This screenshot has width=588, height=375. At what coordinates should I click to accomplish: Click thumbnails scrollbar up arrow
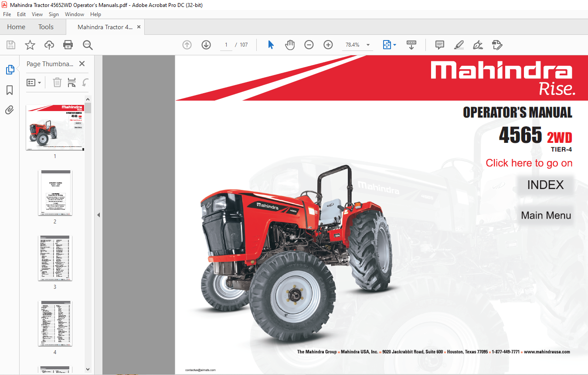tap(88, 99)
